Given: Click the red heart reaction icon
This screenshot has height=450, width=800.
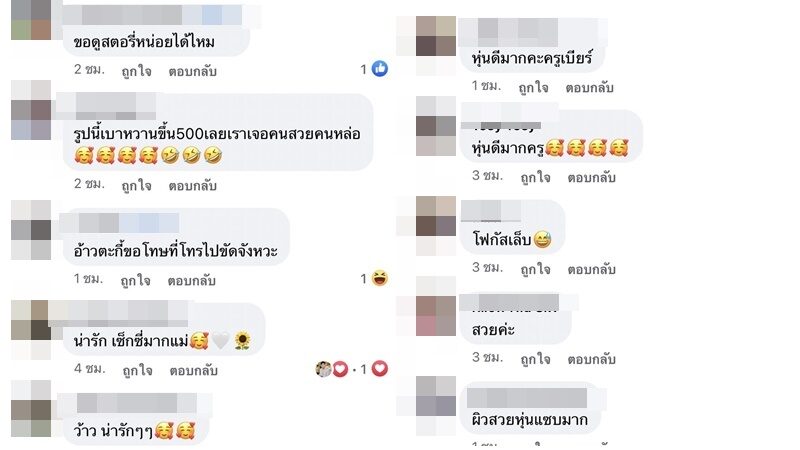Looking at the screenshot, I should [x=380, y=368].
